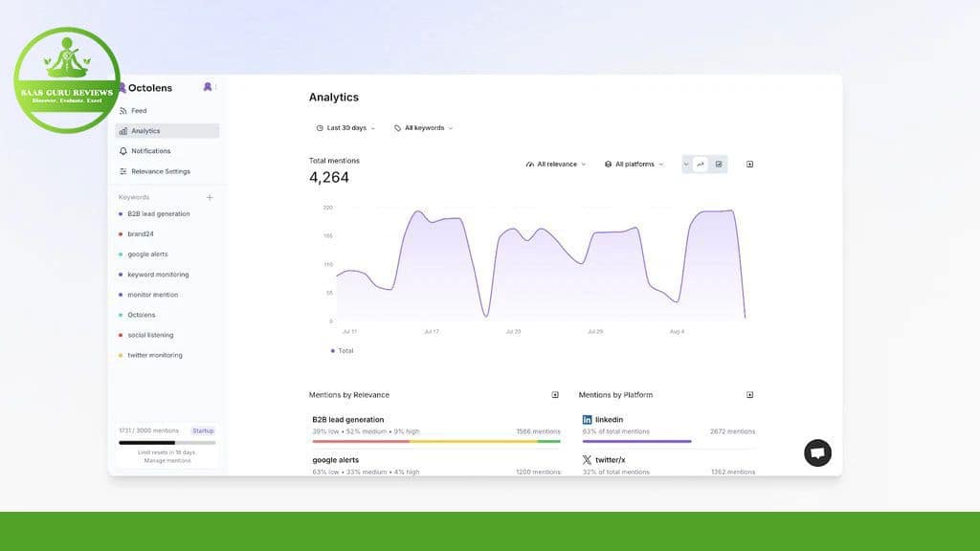980x551 pixels.
Task: Click the 'Mentions by Relevance' heading
Action: (348, 395)
